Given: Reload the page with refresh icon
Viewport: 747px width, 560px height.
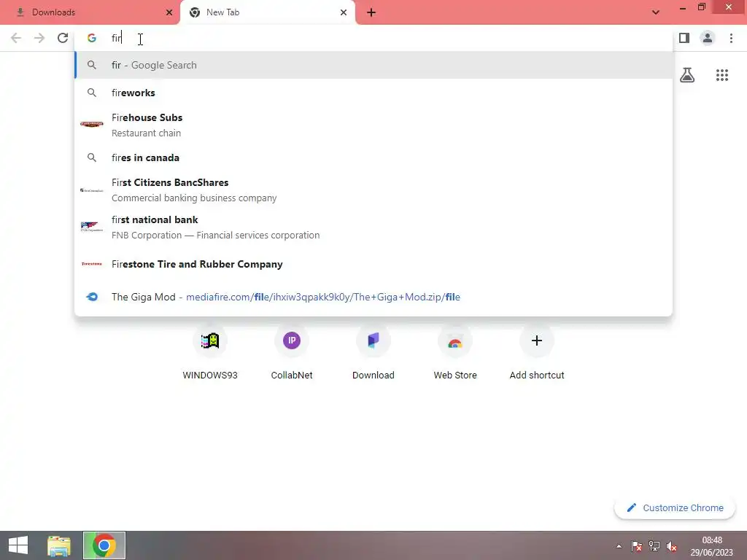Looking at the screenshot, I should pyautogui.click(x=63, y=38).
